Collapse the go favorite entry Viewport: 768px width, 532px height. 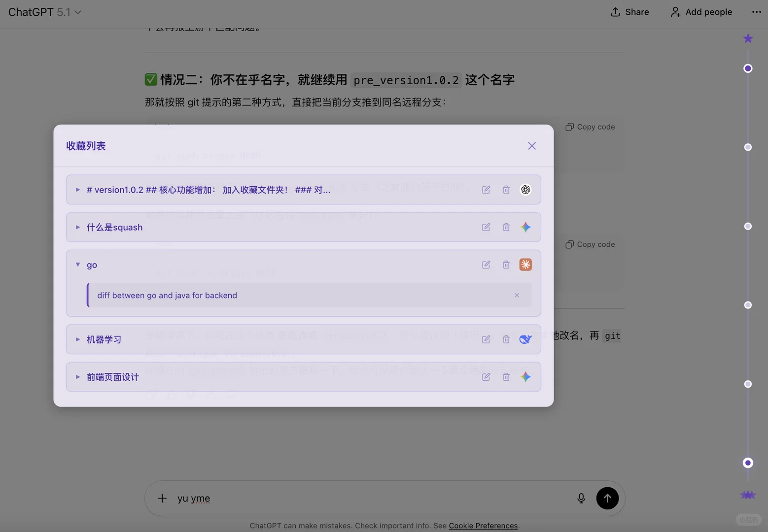[77, 265]
